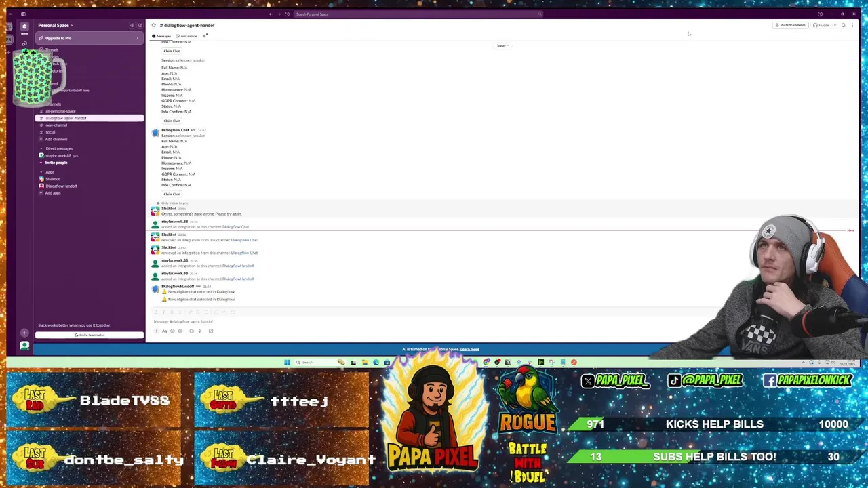The image size is (868, 488).
Task: Mention someone with the @ icon
Action: pyautogui.click(x=180, y=331)
